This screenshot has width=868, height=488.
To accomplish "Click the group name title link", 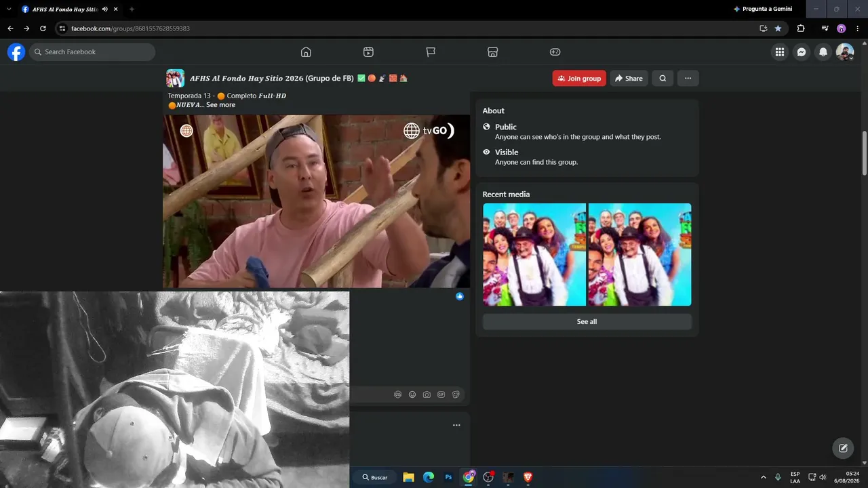I will pyautogui.click(x=299, y=79).
